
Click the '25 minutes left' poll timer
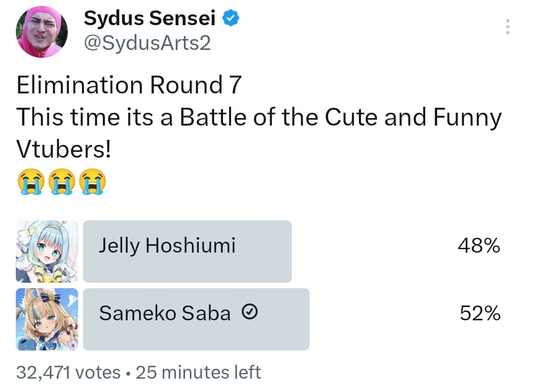coord(198,372)
